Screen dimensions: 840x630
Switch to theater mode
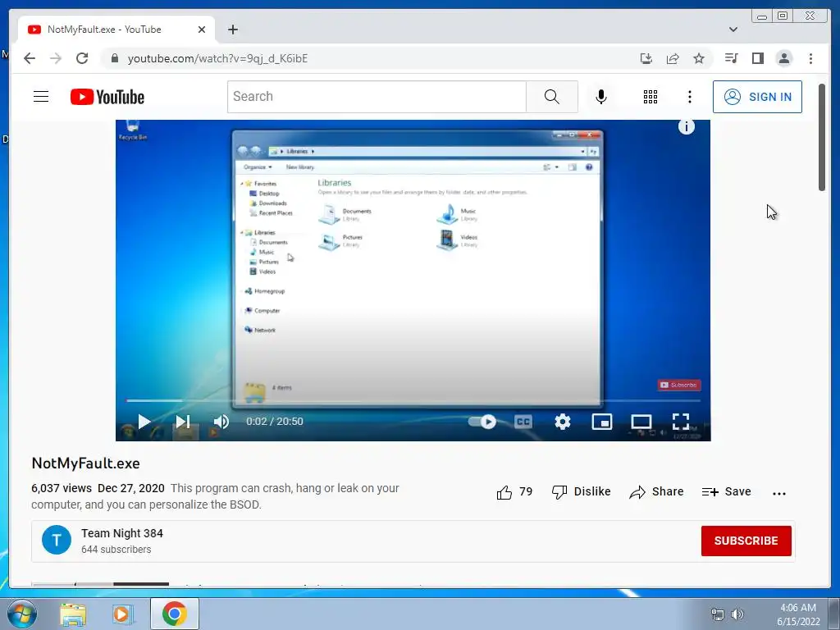point(641,422)
